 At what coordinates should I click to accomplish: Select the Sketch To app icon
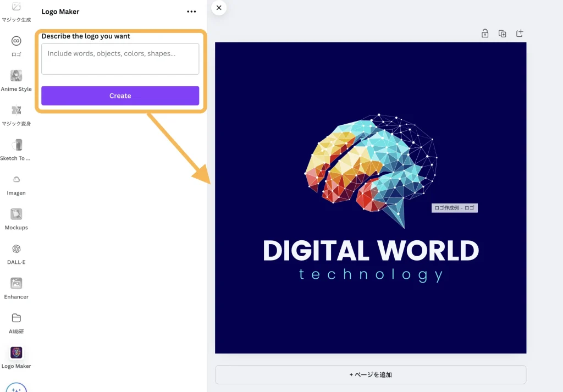(x=16, y=145)
